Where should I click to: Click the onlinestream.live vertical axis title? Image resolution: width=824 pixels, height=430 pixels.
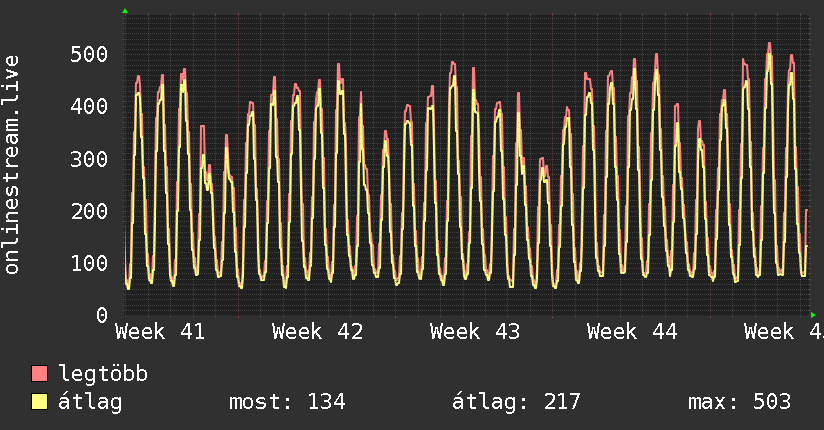(11, 165)
